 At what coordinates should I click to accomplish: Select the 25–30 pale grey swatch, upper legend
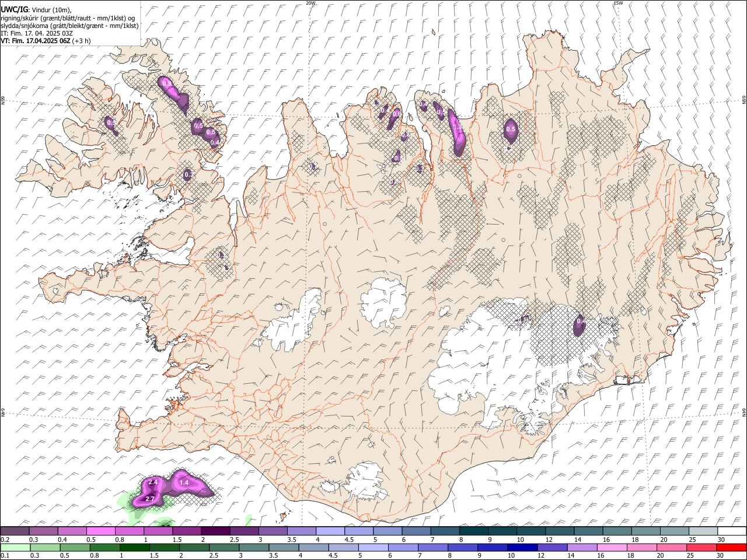[704, 531]
